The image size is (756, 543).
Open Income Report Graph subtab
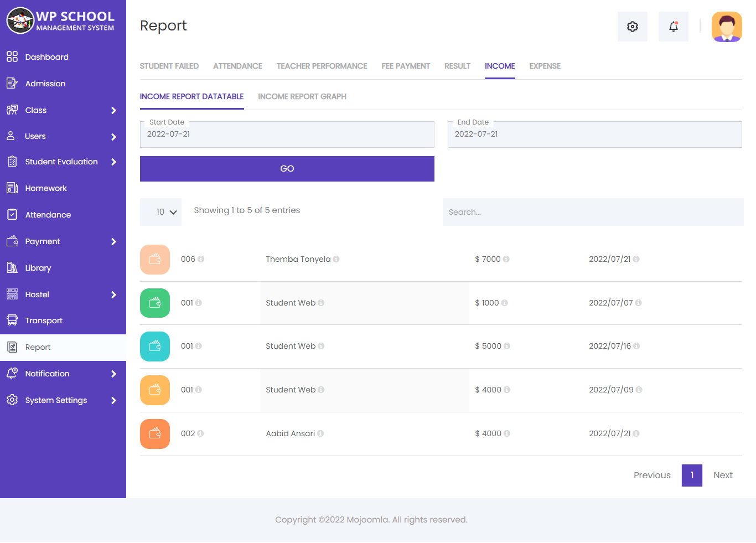tap(302, 96)
